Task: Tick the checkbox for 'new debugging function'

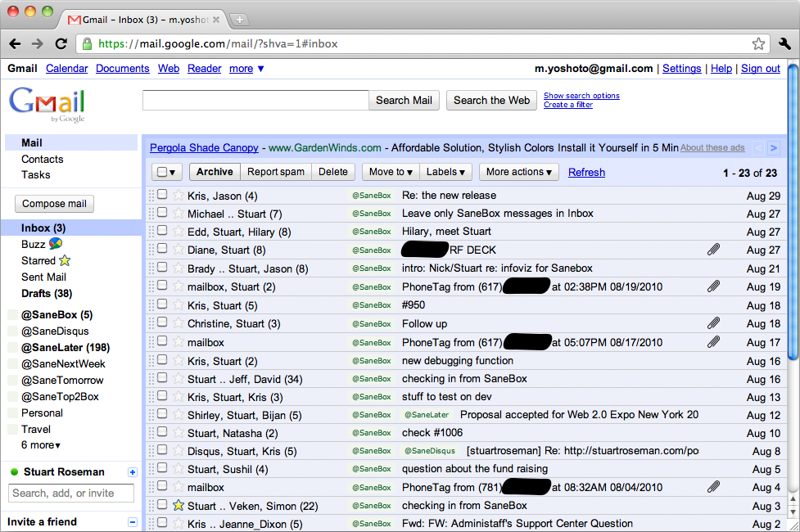Action: pyautogui.click(x=162, y=359)
